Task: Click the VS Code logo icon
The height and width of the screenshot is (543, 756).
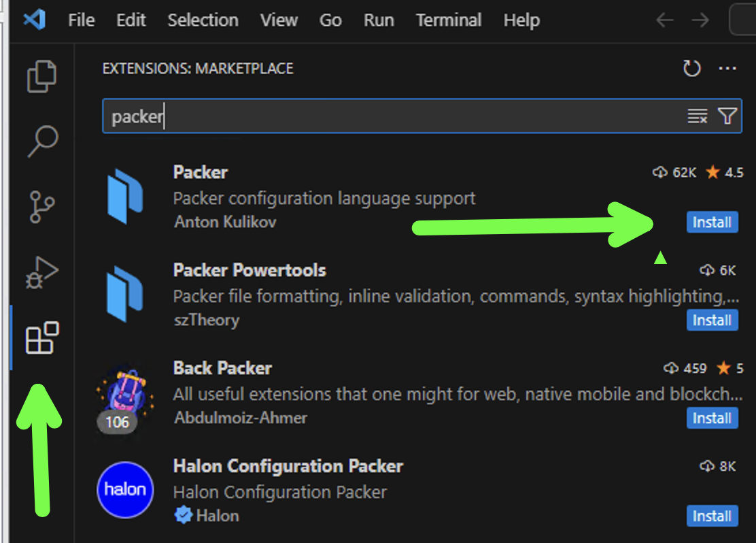Action: coord(34,20)
